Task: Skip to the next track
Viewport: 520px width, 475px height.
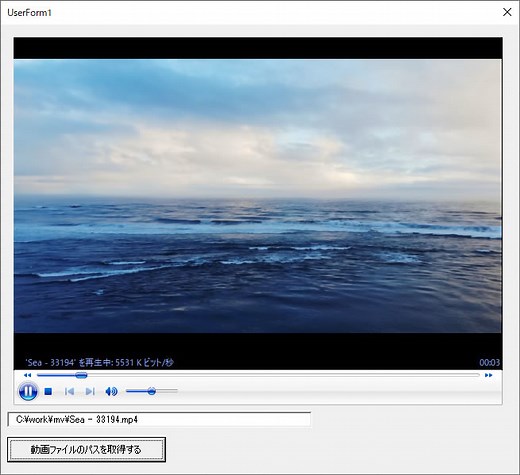Action: click(90, 391)
